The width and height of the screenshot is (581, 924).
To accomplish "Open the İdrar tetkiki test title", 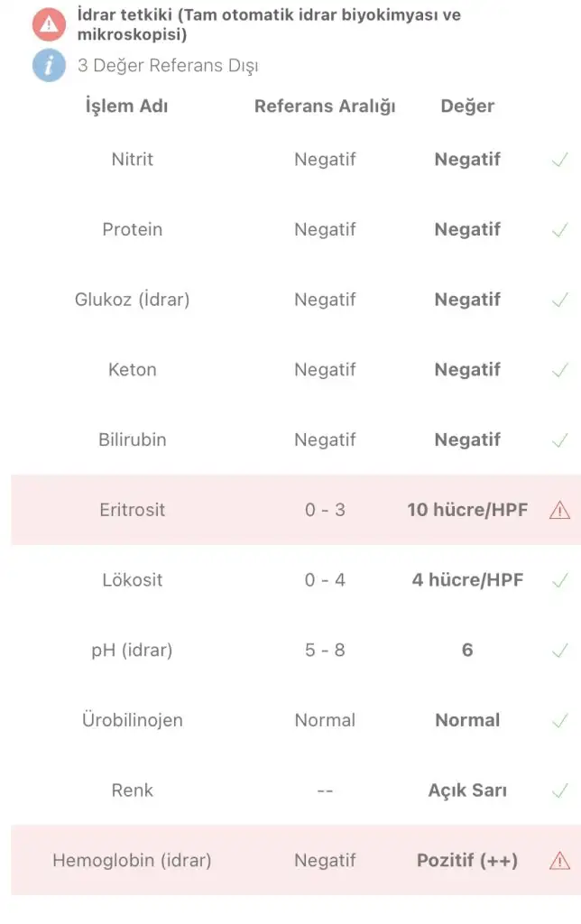I will (x=269, y=24).
